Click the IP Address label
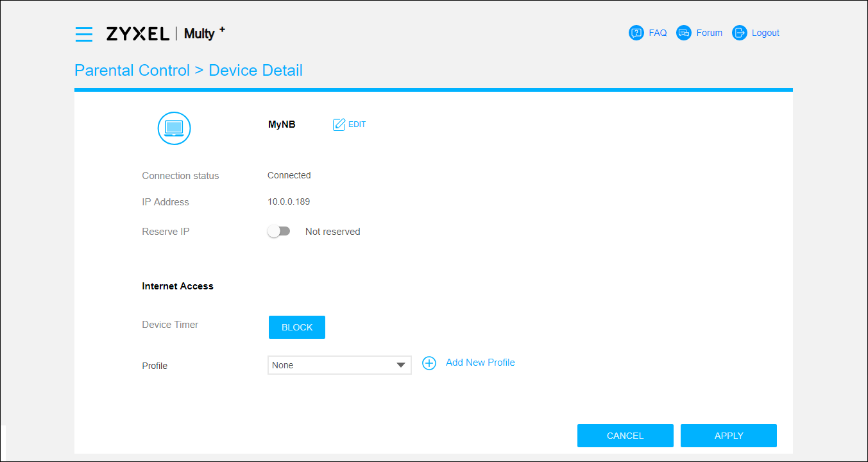Viewport: 868px width, 462px height. (166, 202)
